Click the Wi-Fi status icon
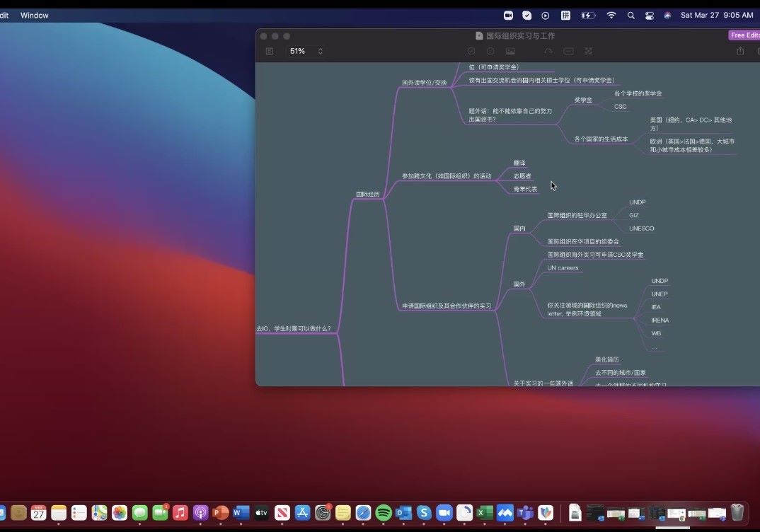760x532 pixels. 611,15
